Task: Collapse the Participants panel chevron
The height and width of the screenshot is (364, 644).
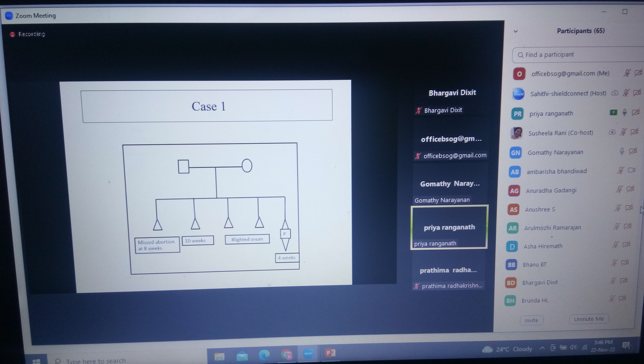Action: pyautogui.click(x=516, y=32)
